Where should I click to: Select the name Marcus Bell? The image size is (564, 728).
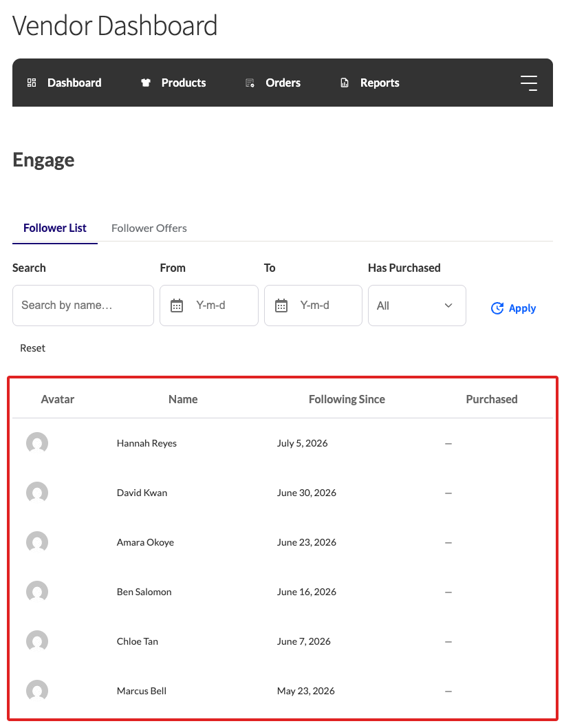point(142,691)
